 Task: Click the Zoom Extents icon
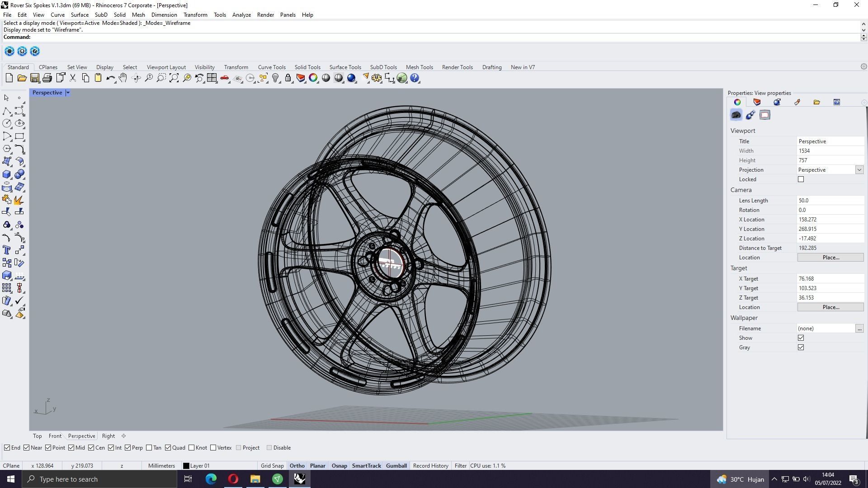(x=174, y=78)
